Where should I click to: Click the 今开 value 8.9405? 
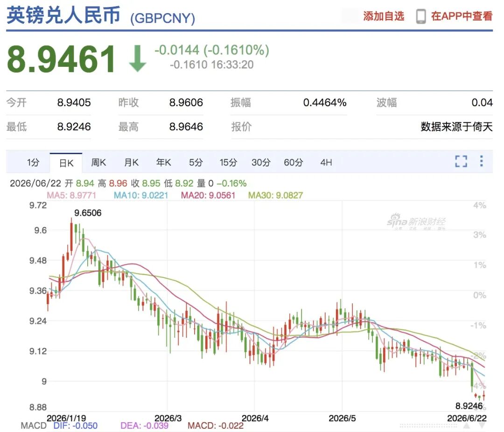point(74,103)
